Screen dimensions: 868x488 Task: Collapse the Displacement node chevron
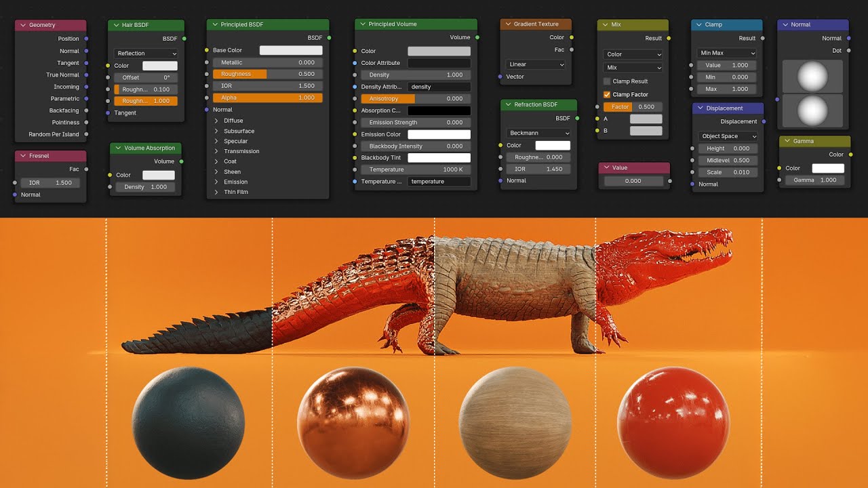coord(701,108)
